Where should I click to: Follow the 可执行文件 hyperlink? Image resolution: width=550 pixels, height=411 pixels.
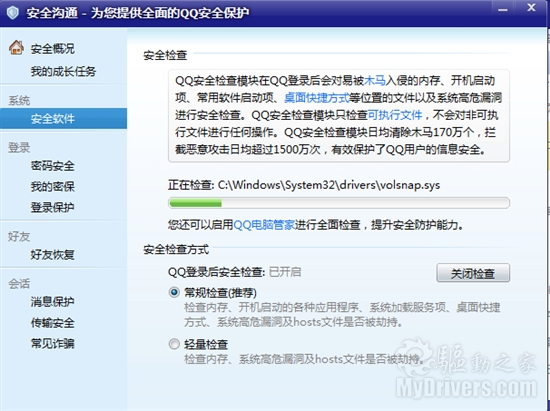click(x=395, y=115)
